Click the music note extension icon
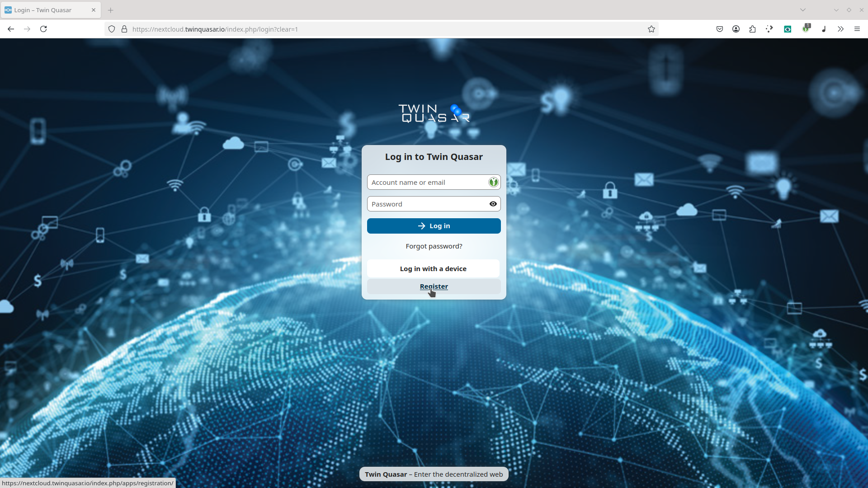This screenshot has height=488, width=868. 824,29
